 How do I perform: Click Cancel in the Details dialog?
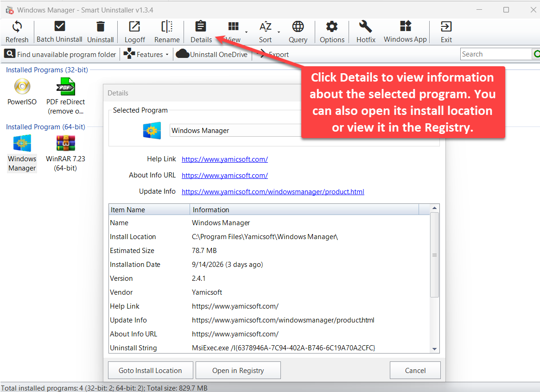[x=415, y=370]
